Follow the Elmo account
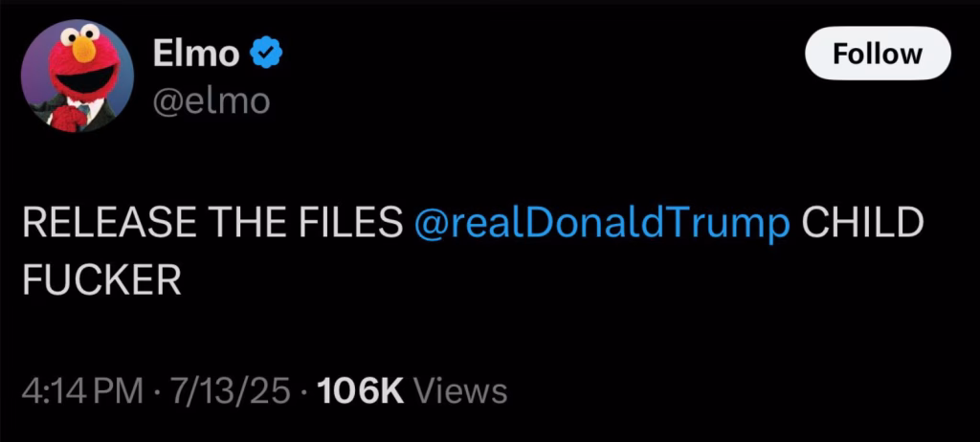The height and width of the screenshot is (442, 980). [x=879, y=54]
